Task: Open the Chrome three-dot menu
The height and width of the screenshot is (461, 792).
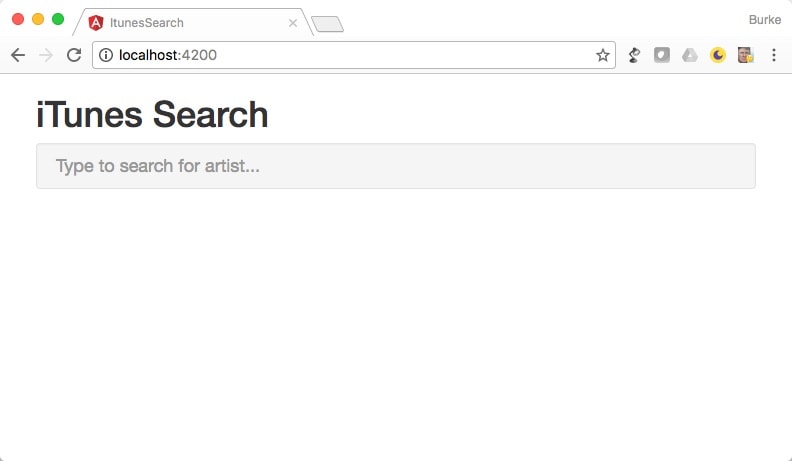Action: point(774,55)
